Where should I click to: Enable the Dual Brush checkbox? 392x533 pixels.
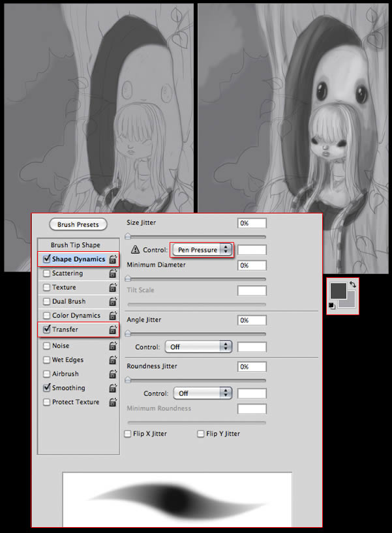click(46, 301)
